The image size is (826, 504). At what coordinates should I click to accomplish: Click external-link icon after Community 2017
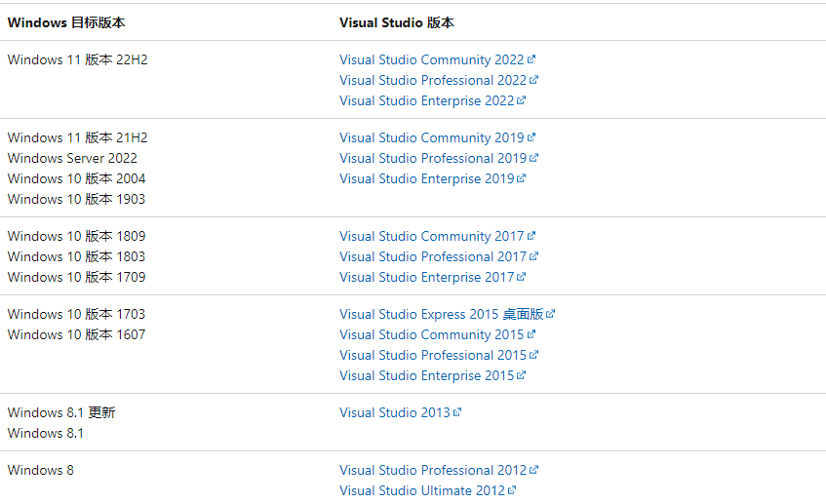pos(531,235)
